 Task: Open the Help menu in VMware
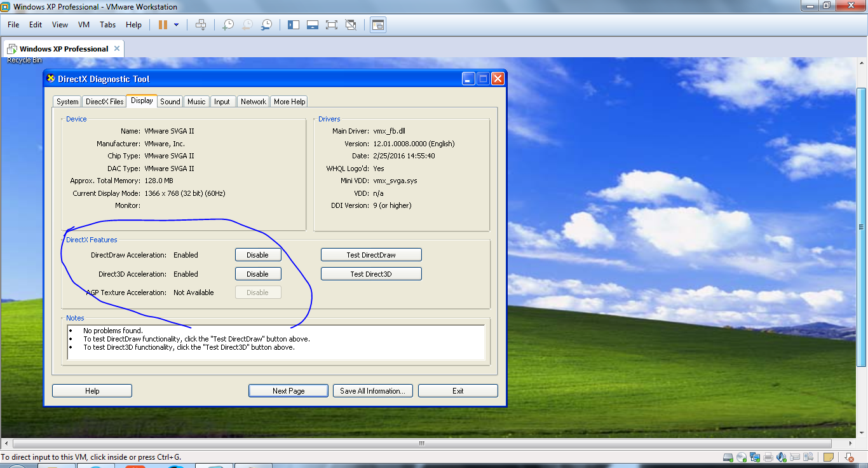133,25
